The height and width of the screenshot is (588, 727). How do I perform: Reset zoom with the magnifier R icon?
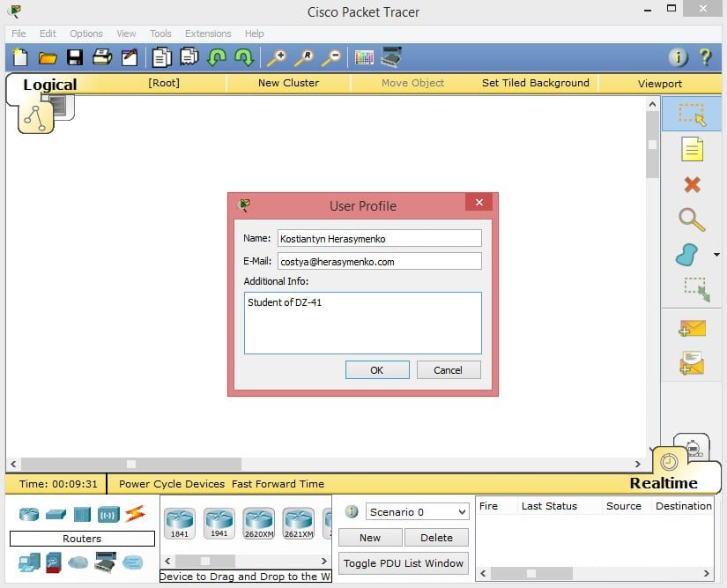(x=304, y=57)
